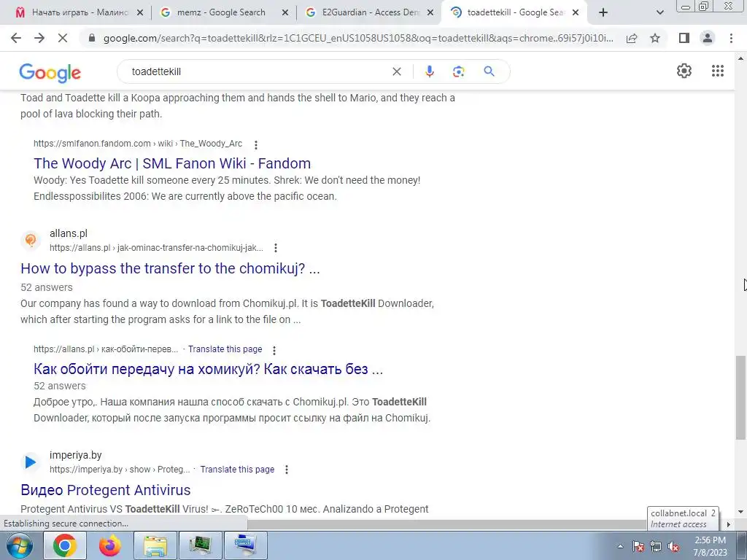Open options for allans.pl Russian result
Viewport: 747px width, 560px height.
click(274, 351)
